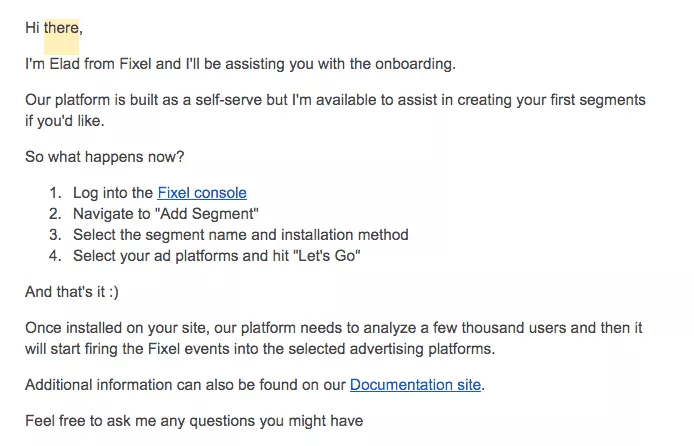Image resolution: width=694 pixels, height=446 pixels.
Task: Click the "I'm Elad from Fixel" sentence
Action: pyautogui.click(x=240, y=64)
